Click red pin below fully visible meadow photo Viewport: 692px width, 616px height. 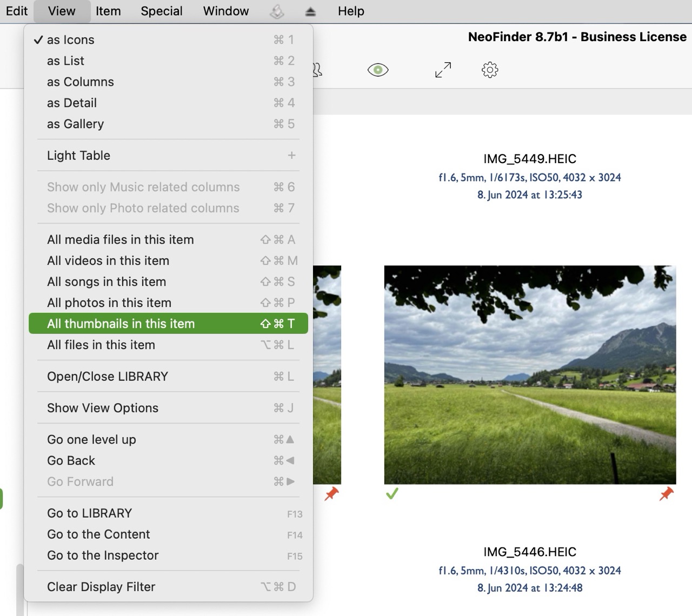(667, 493)
